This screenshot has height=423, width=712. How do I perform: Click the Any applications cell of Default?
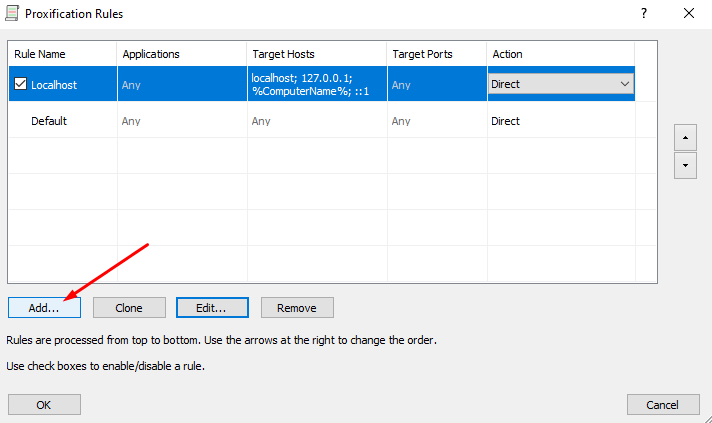pos(182,121)
